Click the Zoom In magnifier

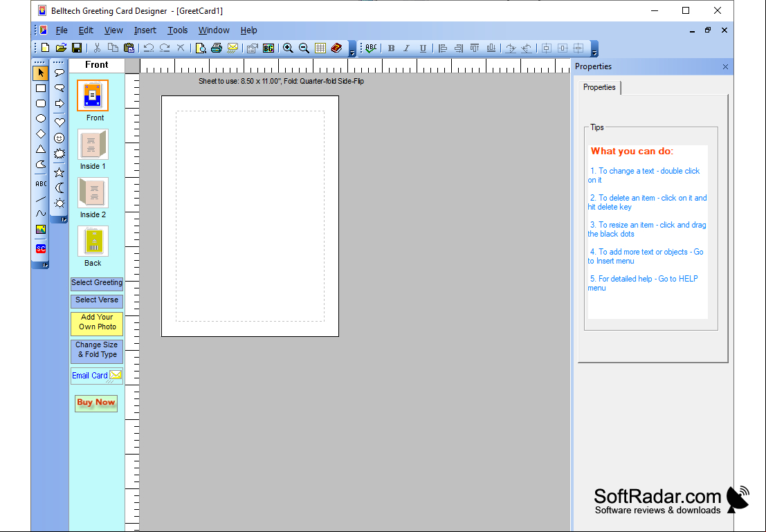point(289,48)
